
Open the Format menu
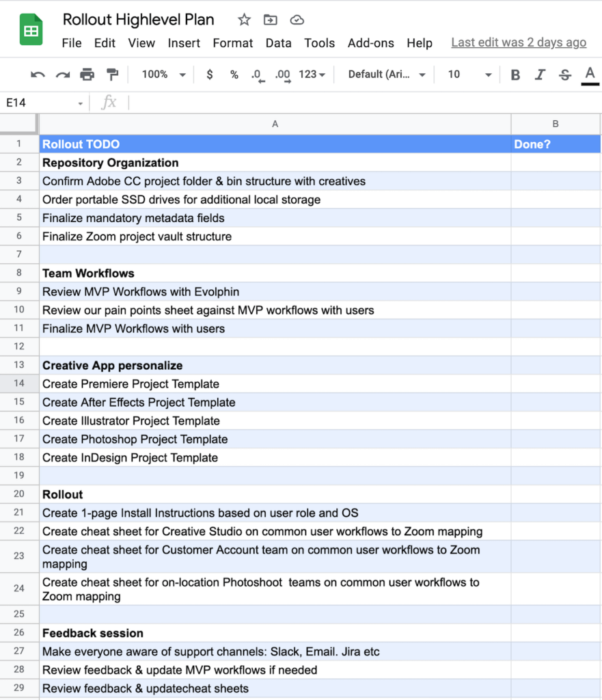coord(232,42)
